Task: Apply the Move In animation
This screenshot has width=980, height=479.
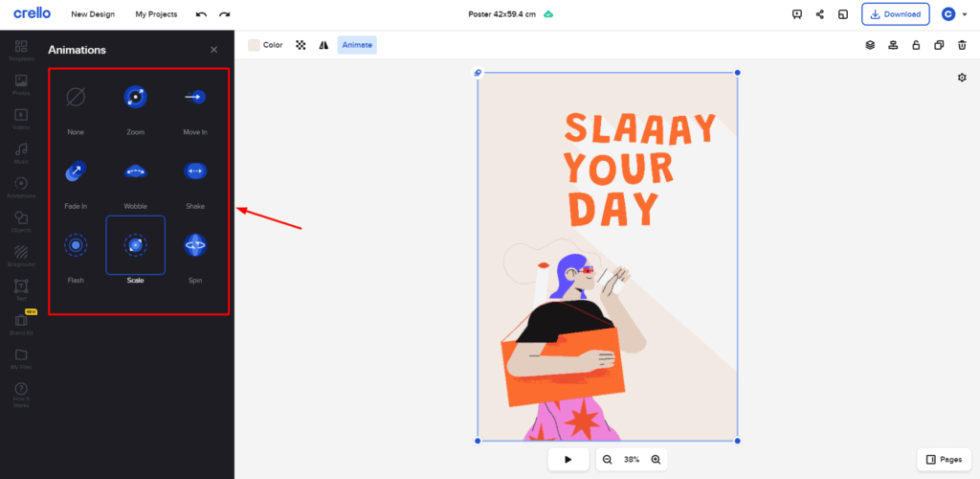Action: (195, 107)
